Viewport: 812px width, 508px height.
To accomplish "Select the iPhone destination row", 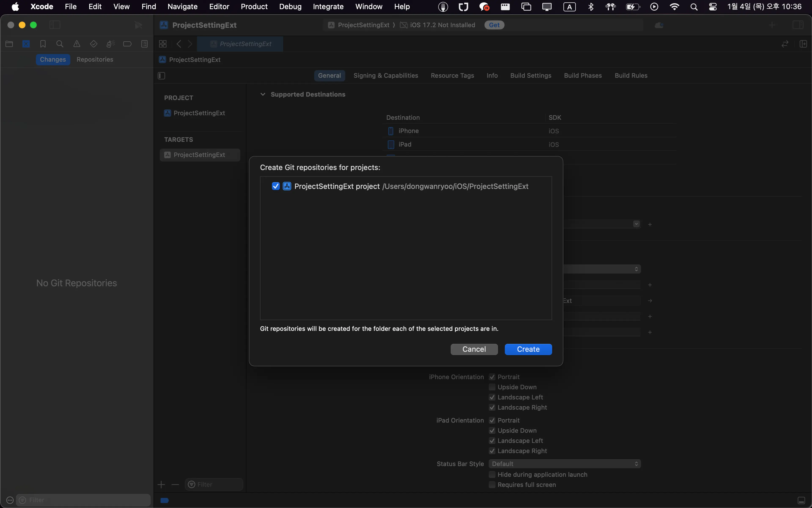I will [529, 131].
